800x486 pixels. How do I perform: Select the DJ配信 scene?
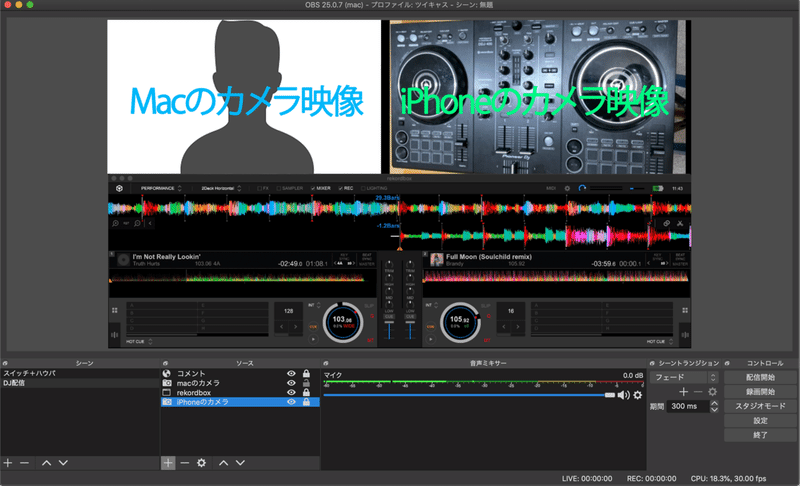80,383
